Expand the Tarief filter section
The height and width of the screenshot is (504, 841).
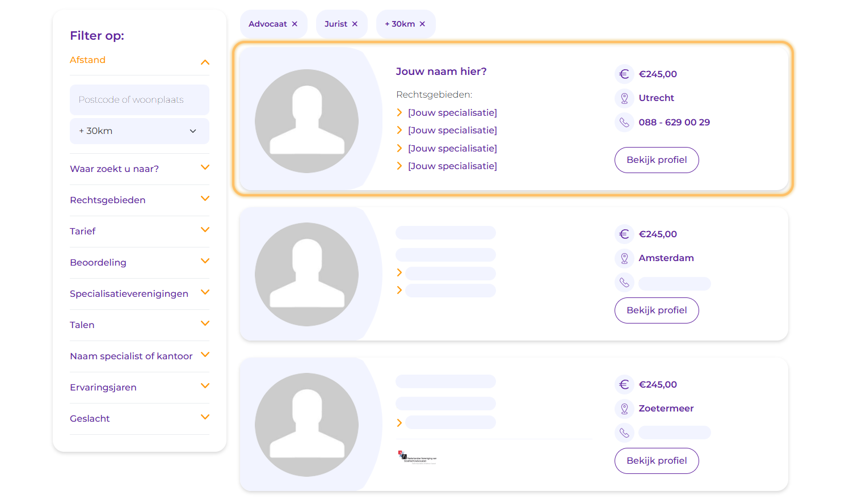tap(205, 230)
